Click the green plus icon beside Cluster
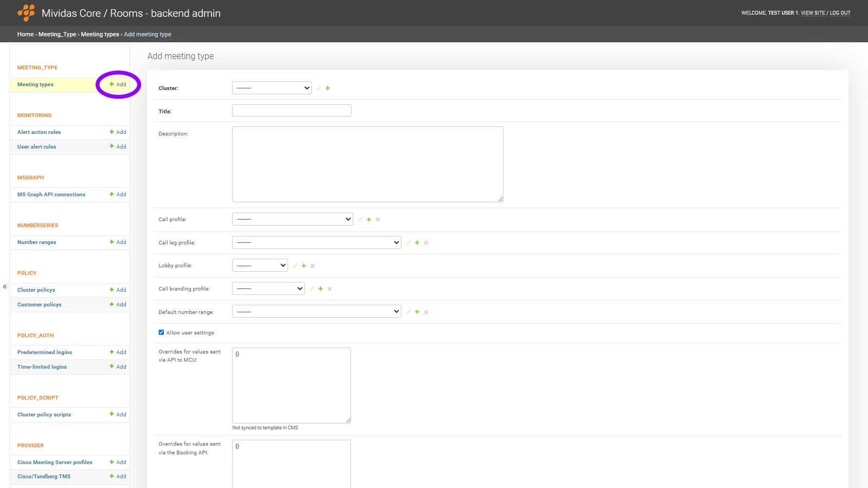This screenshot has height=488, width=868. tap(328, 88)
